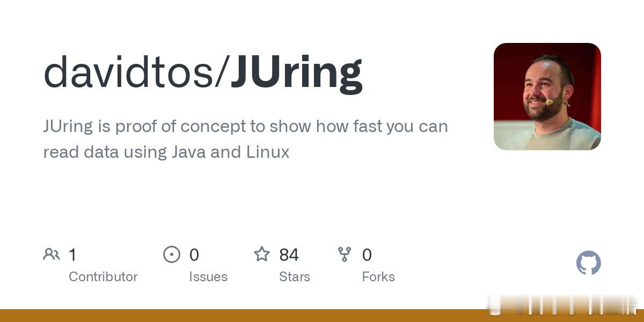Select the Forks label
This screenshot has width=644, height=322.
click(378, 277)
